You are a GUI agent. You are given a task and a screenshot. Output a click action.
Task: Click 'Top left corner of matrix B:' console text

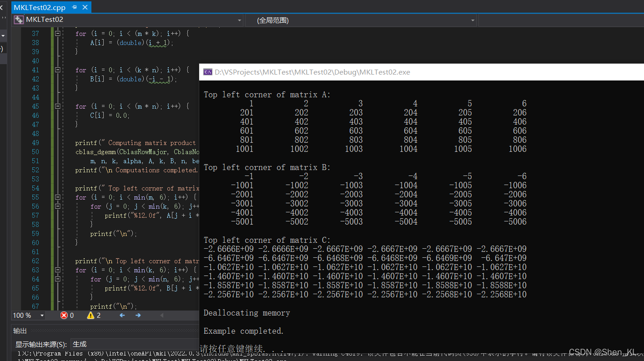tap(267, 167)
